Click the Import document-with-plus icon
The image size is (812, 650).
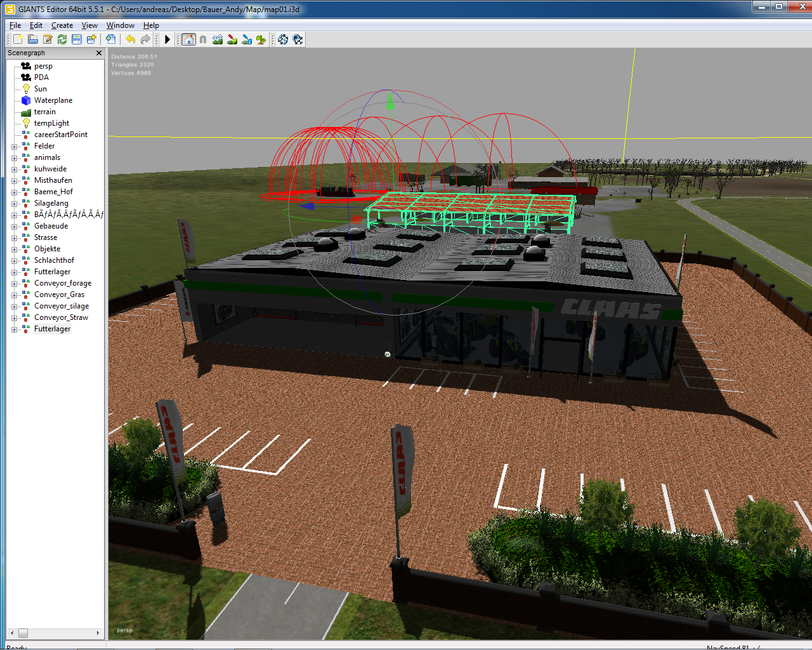pos(110,39)
